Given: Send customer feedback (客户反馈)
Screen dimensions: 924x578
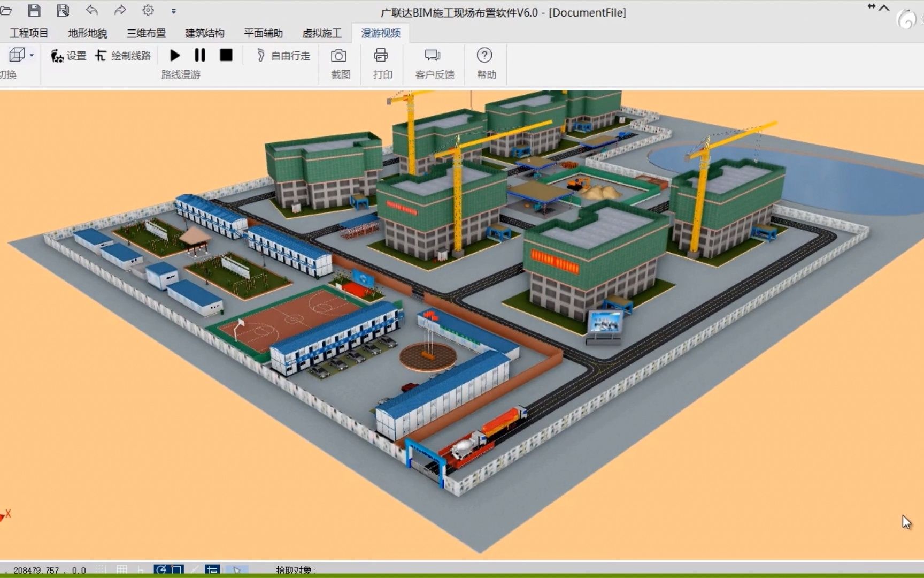Looking at the screenshot, I should [x=434, y=63].
